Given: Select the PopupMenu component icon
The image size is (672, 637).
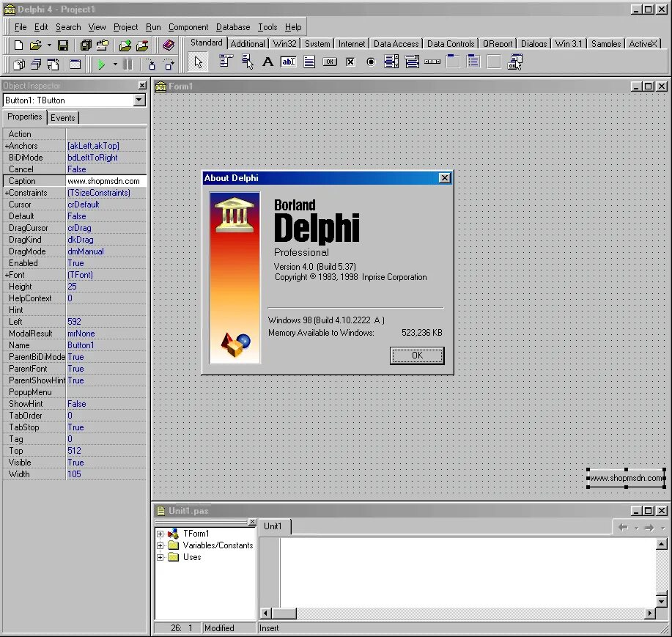Looking at the screenshot, I should pos(247,62).
